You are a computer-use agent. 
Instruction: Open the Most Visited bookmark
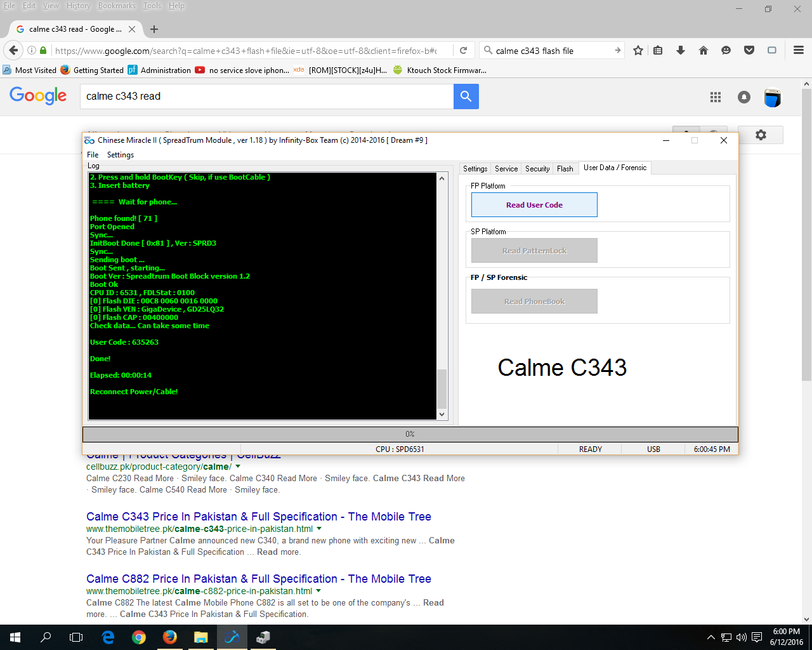[x=30, y=70]
